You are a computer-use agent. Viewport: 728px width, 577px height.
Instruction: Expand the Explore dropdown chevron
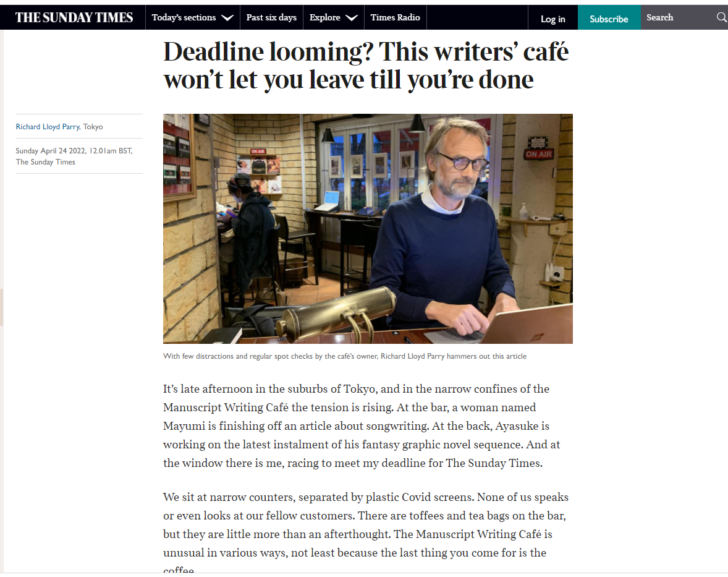(352, 18)
